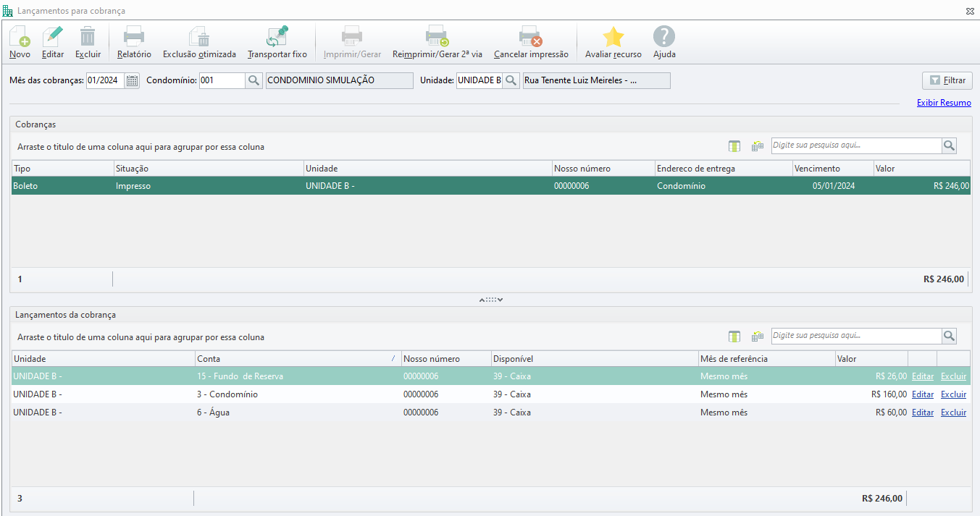Click Excluir link for Condomínio row
Image resolution: width=980 pixels, height=516 pixels.
click(x=953, y=394)
